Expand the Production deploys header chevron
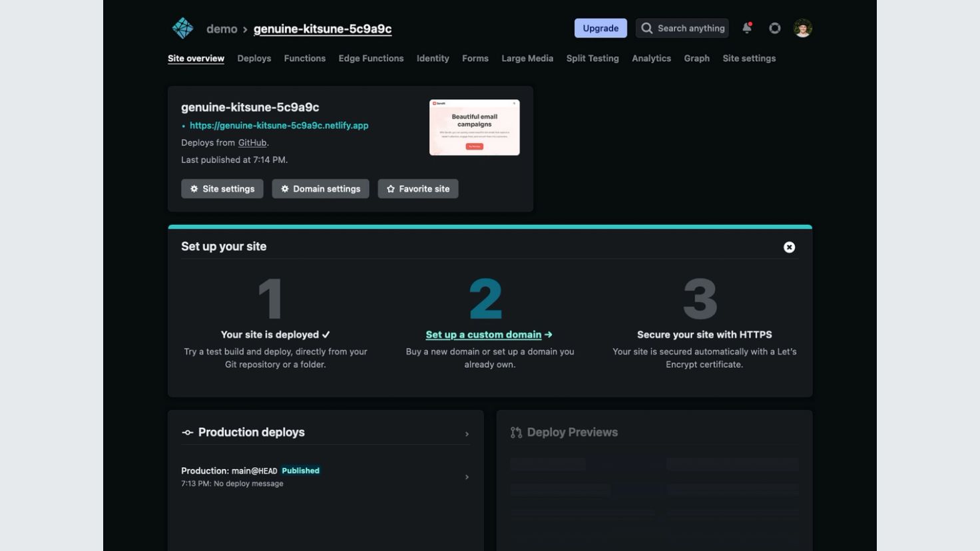The height and width of the screenshot is (551, 980). coord(467,434)
